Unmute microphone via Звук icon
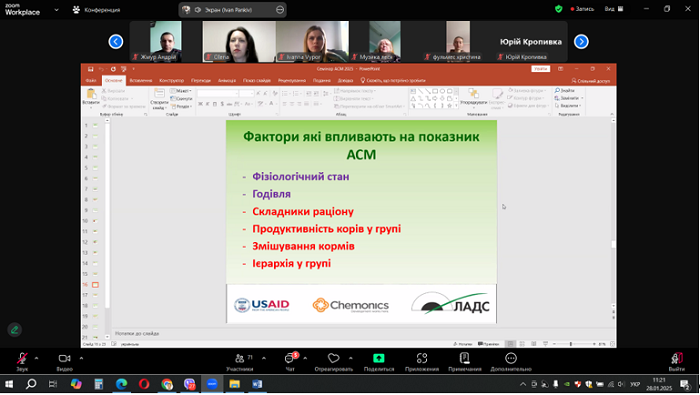Image resolution: width=700 pixels, height=395 pixels. (22, 358)
